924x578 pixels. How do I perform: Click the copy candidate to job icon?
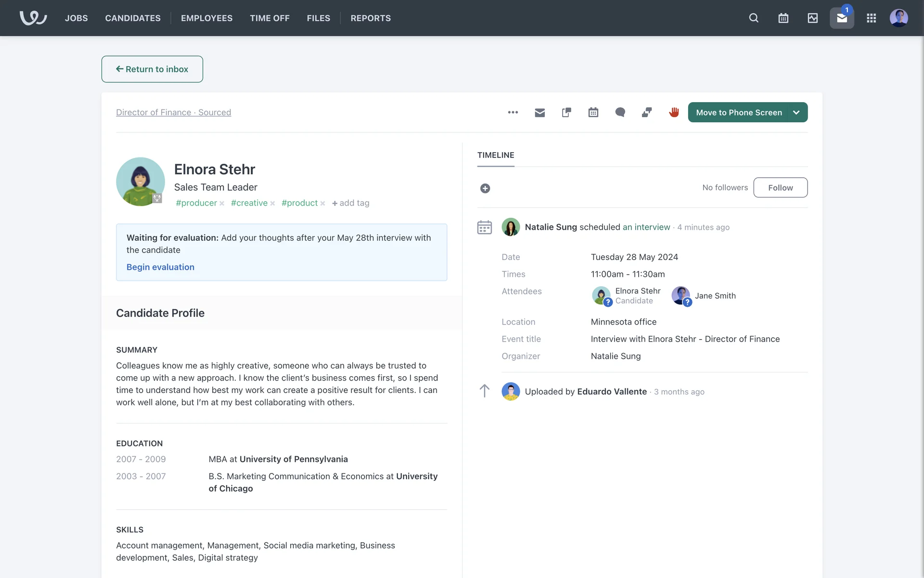566,113
